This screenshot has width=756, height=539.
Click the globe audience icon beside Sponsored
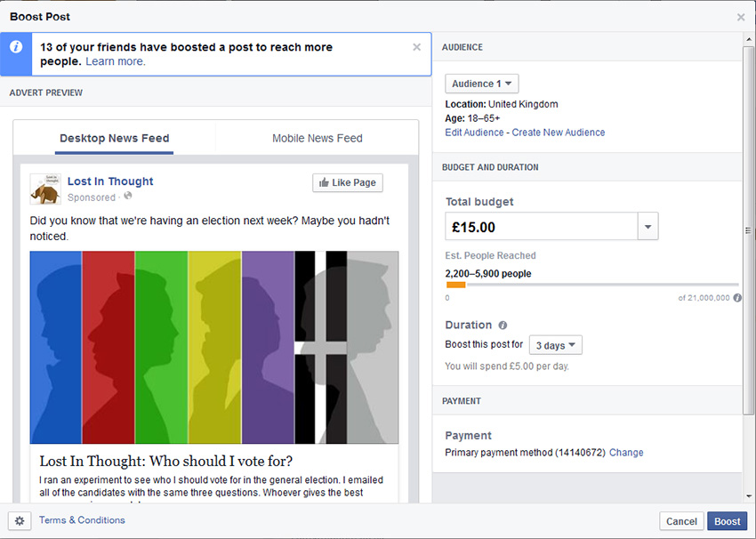tap(128, 196)
